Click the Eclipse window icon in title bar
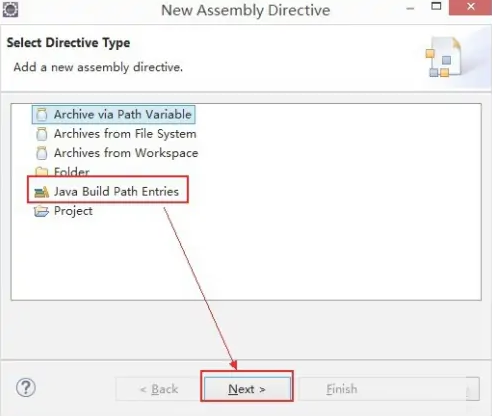The width and height of the screenshot is (492, 416). [x=10, y=9]
